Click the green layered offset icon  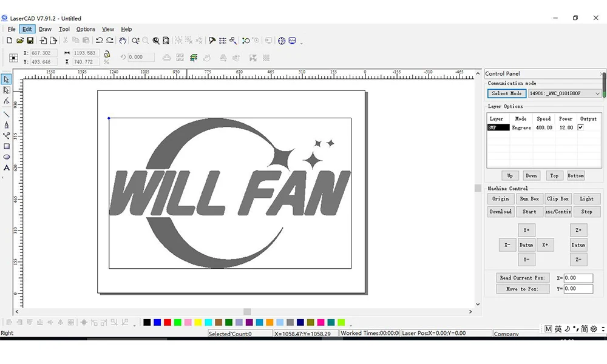pyautogui.click(x=194, y=58)
